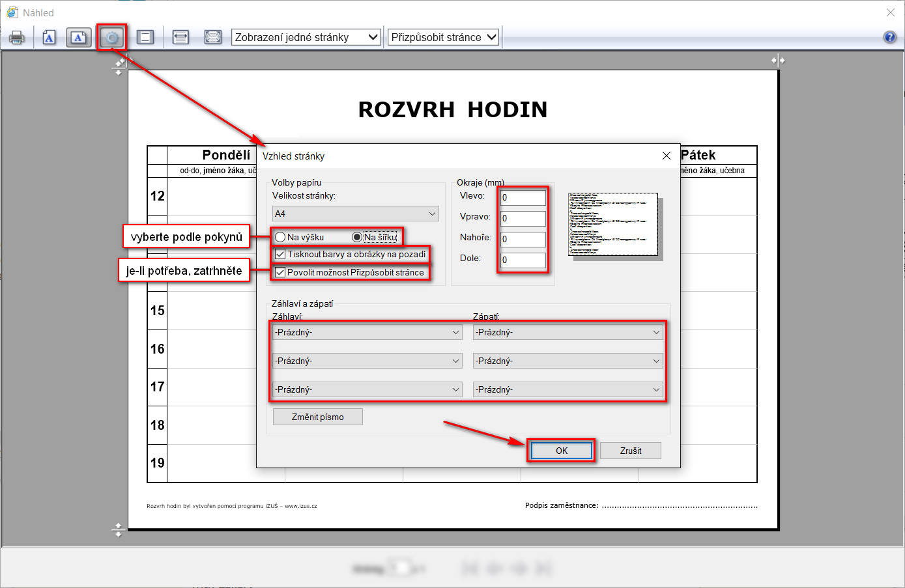Click the "Změnit písmo" button
The image size is (905, 588).
[317, 417]
